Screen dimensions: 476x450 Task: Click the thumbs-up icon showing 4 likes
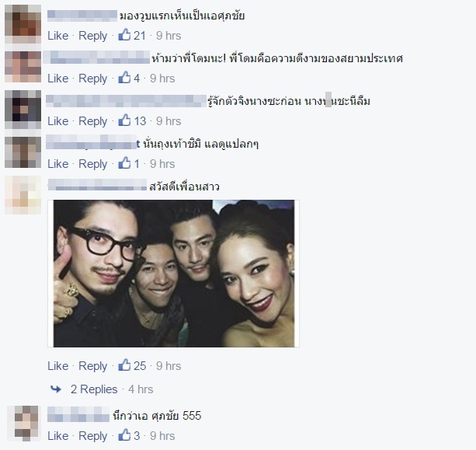(124, 78)
